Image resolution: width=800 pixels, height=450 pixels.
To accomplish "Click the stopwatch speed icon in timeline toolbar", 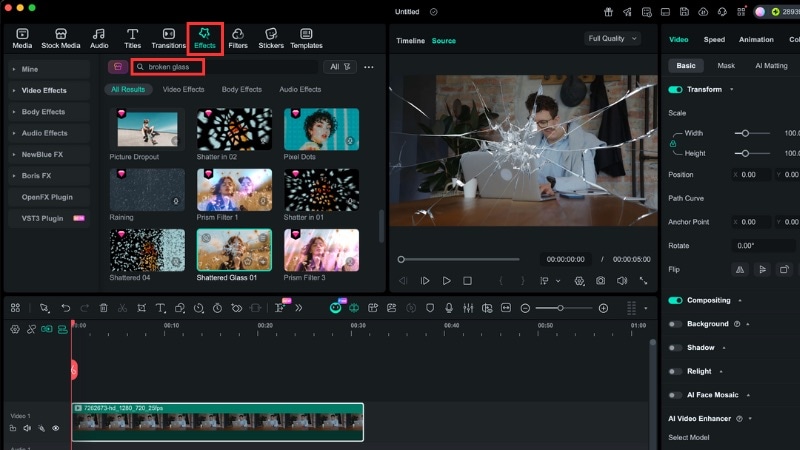I will 217,308.
